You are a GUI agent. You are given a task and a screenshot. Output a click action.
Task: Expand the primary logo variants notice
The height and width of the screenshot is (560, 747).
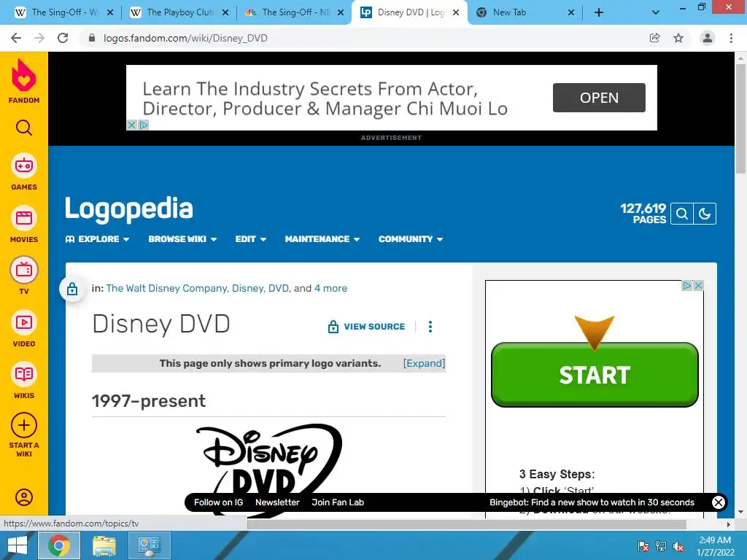click(424, 363)
